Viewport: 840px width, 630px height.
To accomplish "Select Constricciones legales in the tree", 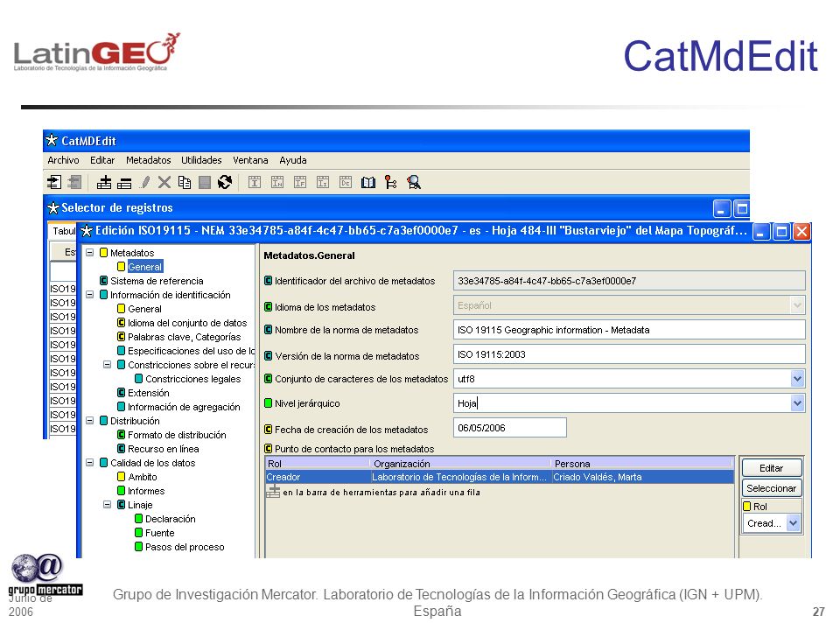I will [192, 379].
